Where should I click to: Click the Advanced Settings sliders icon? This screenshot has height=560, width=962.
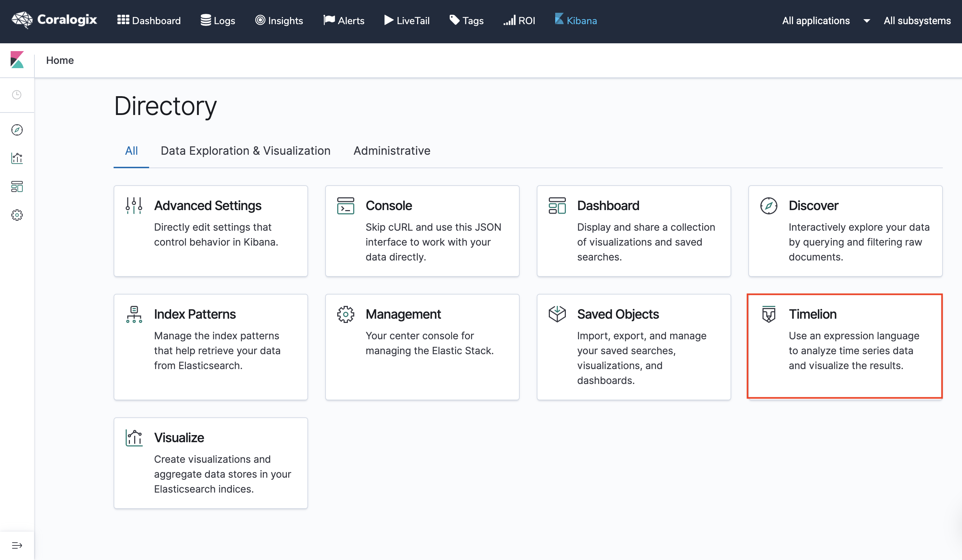click(134, 205)
